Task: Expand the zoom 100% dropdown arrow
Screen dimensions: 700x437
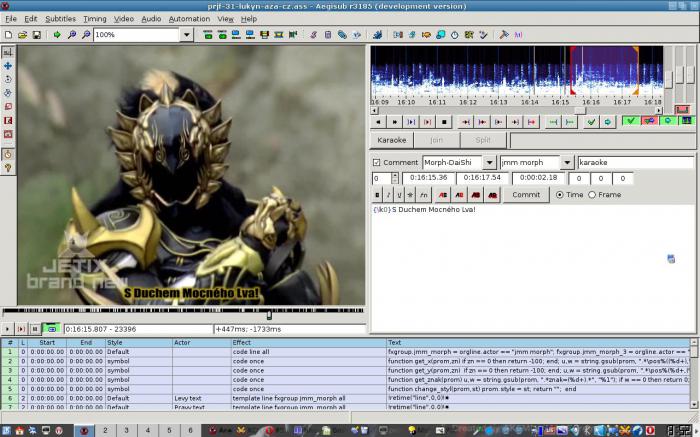Action: (187, 34)
